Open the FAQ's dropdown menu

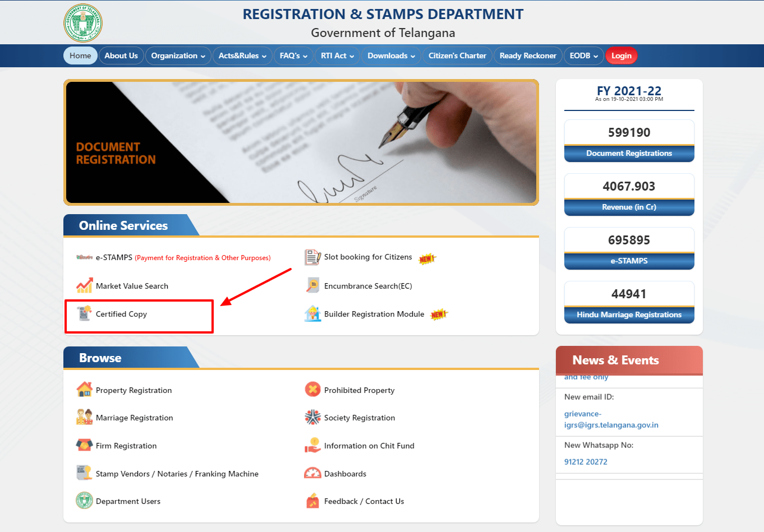tap(293, 55)
